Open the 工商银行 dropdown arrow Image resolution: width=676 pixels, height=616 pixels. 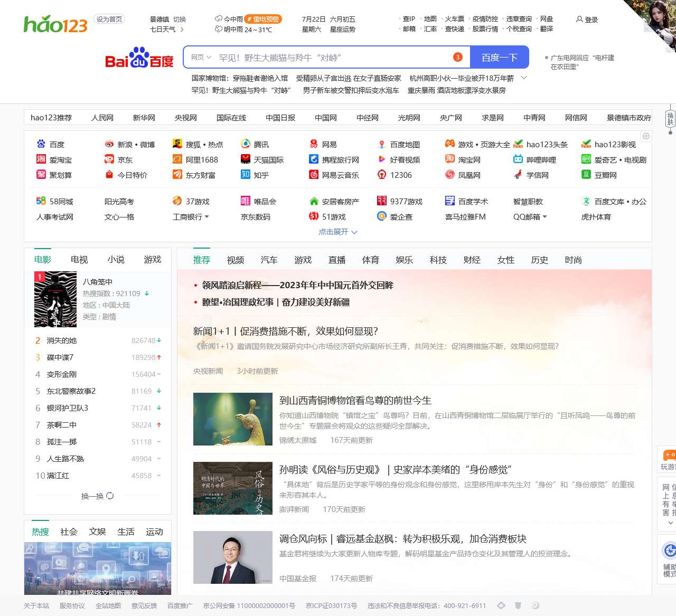[x=207, y=217]
